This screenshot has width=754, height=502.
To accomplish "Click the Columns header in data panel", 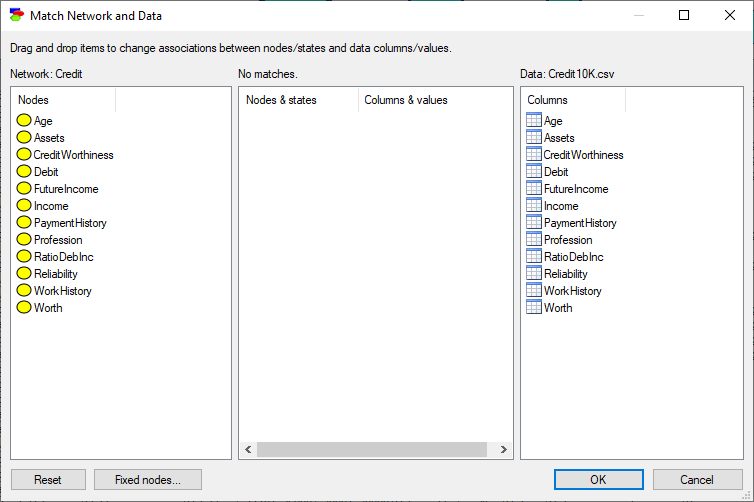I will [x=573, y=100].
